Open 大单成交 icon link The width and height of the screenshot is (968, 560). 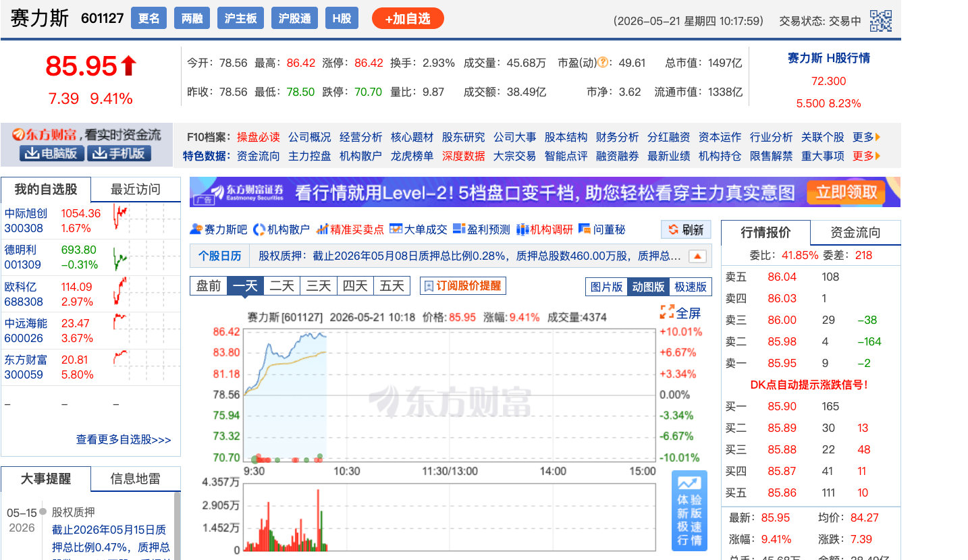coord(419,229)
